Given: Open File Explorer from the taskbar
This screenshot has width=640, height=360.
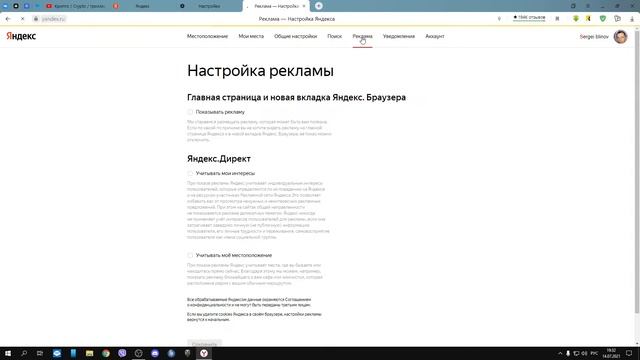Looking at the screenshot, I should point(89,353).
